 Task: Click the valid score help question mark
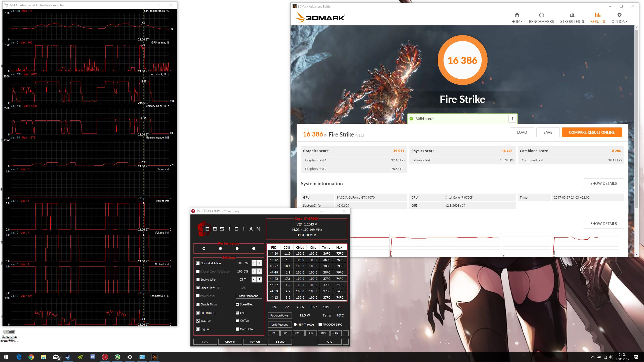point(512,119)
